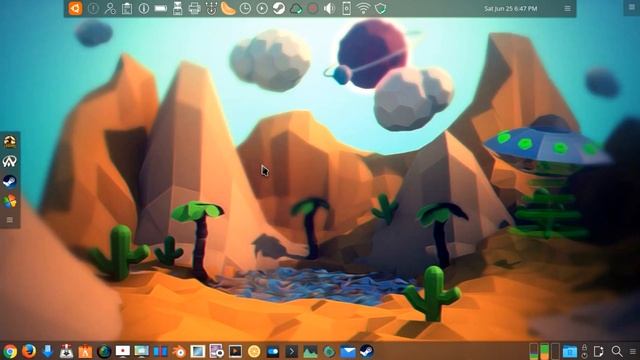Open the blue download arrow application
This screenshot has height=360, width=640.
[48, 351]
